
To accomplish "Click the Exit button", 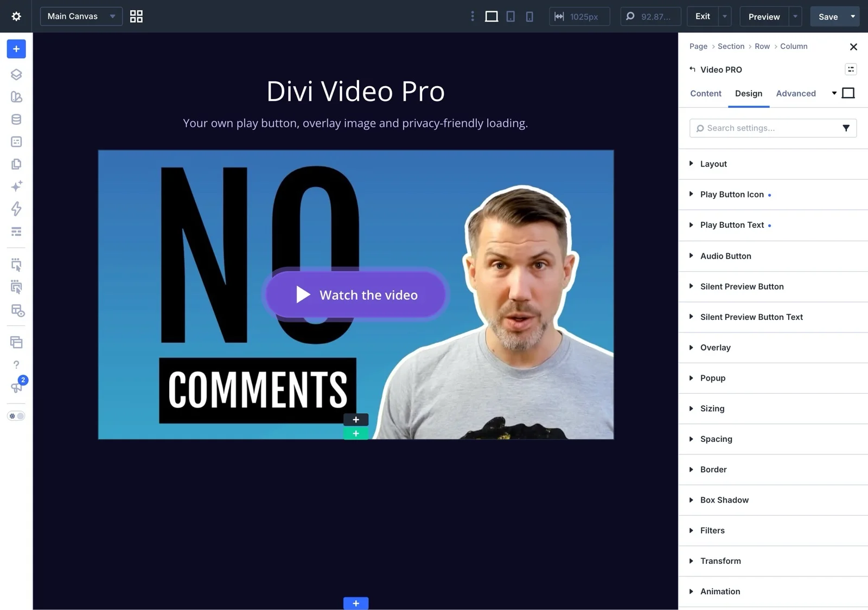I will [703, 16].
